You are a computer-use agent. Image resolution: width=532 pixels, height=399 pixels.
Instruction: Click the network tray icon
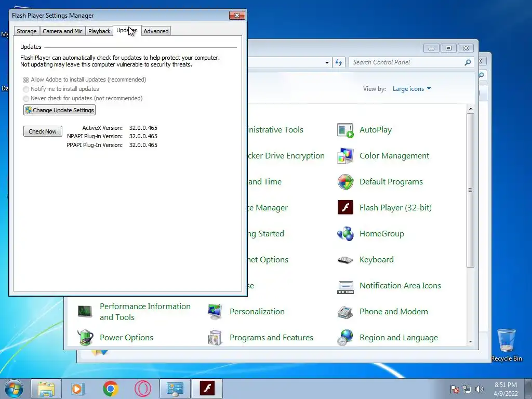pyautogui.click(x=467, y=390)
